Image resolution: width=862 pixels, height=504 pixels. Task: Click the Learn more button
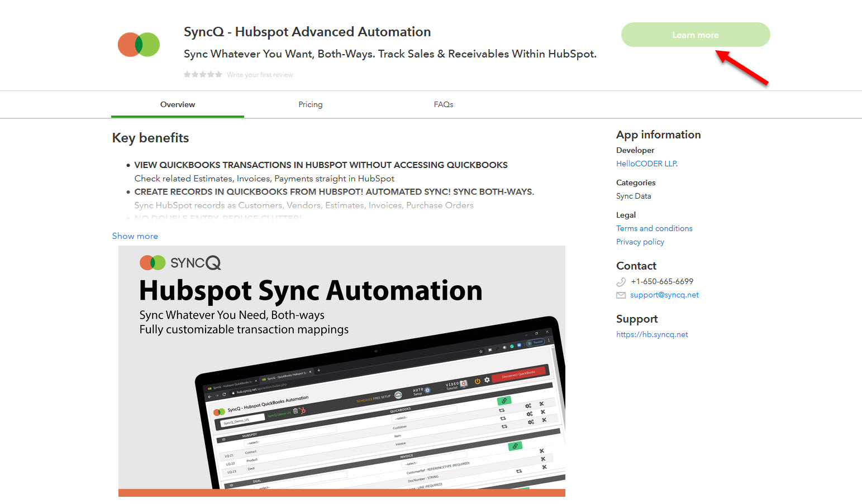695,35
